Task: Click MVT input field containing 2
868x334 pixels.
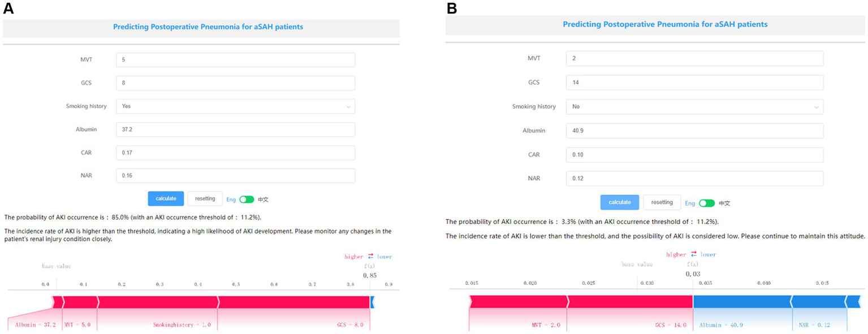Action: click(x=694, y=58)
